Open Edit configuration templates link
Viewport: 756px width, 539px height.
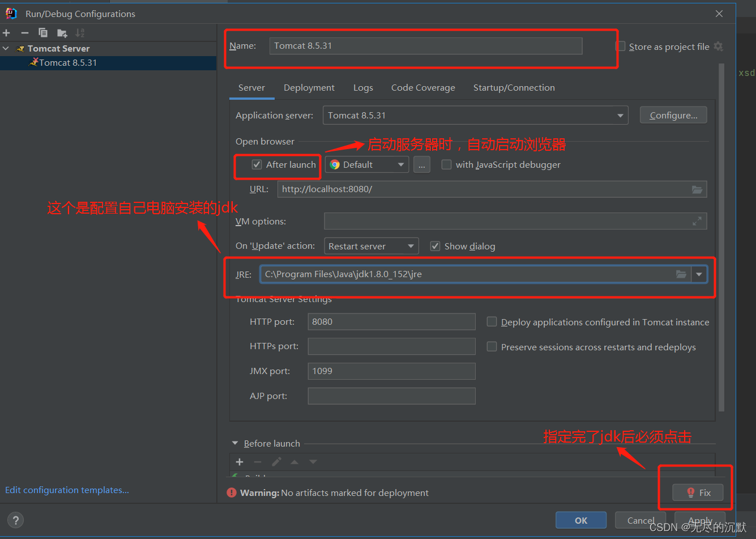67,490
